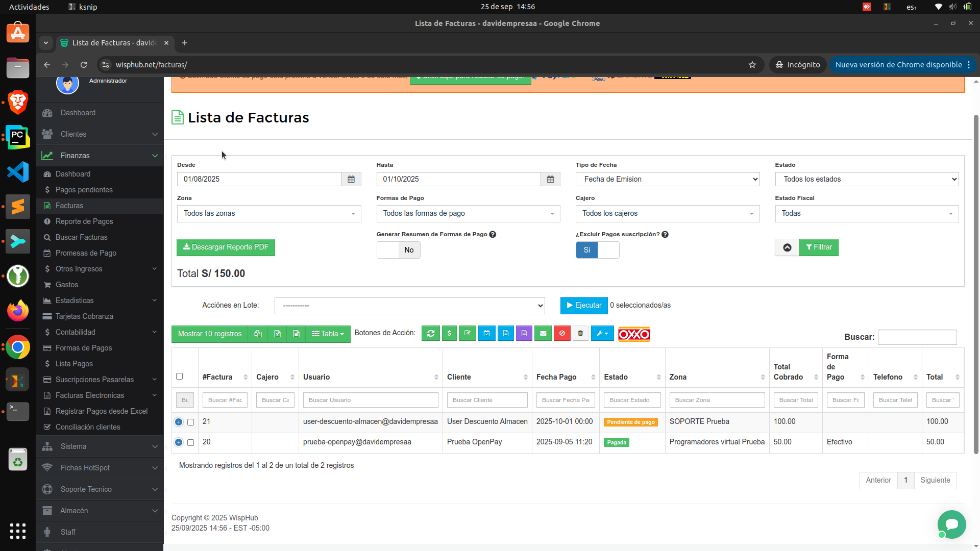
Task: Click the Buscar search input field
Action: click(x=917, y=337)
